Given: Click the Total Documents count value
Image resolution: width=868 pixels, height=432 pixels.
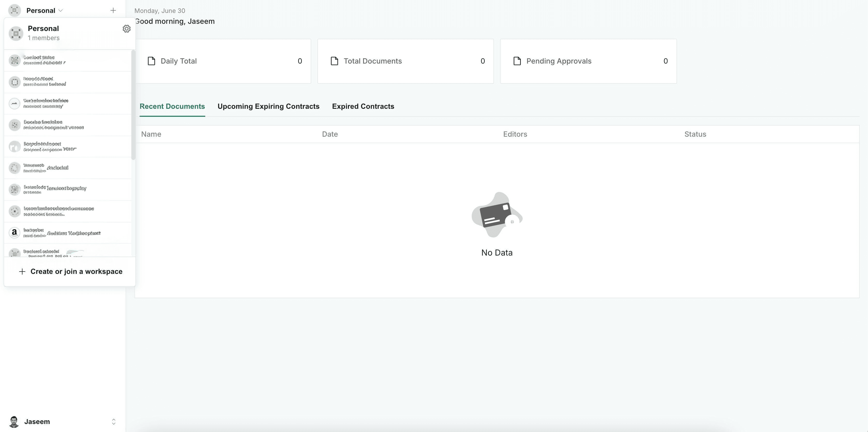Looking at the screenshot, I should [x=483, y=61].
